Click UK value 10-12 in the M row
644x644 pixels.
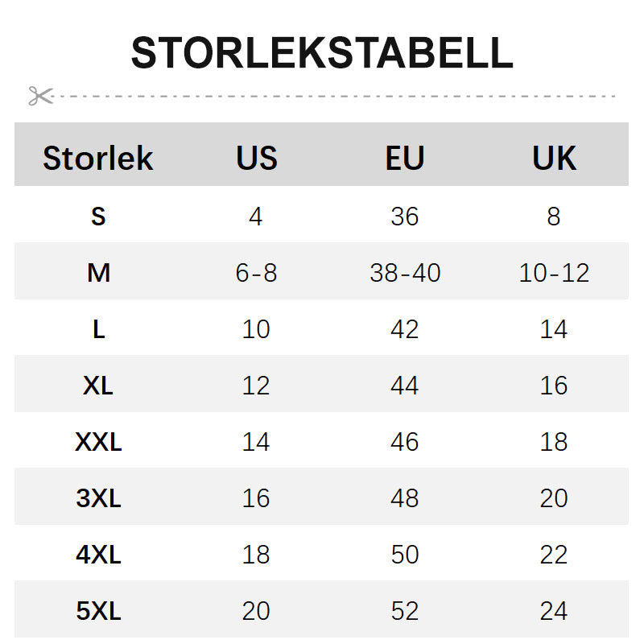coord(554,273)
